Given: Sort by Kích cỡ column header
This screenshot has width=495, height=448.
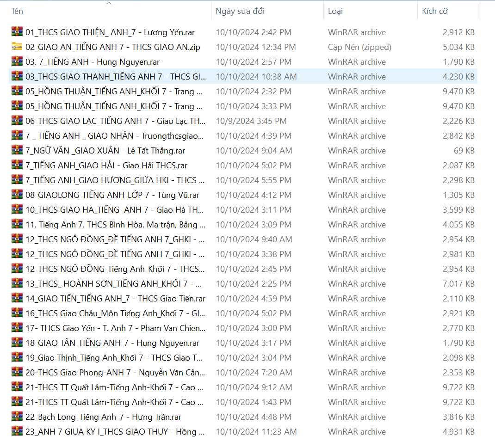Looking at the screenshot, I should coord(435,12).
